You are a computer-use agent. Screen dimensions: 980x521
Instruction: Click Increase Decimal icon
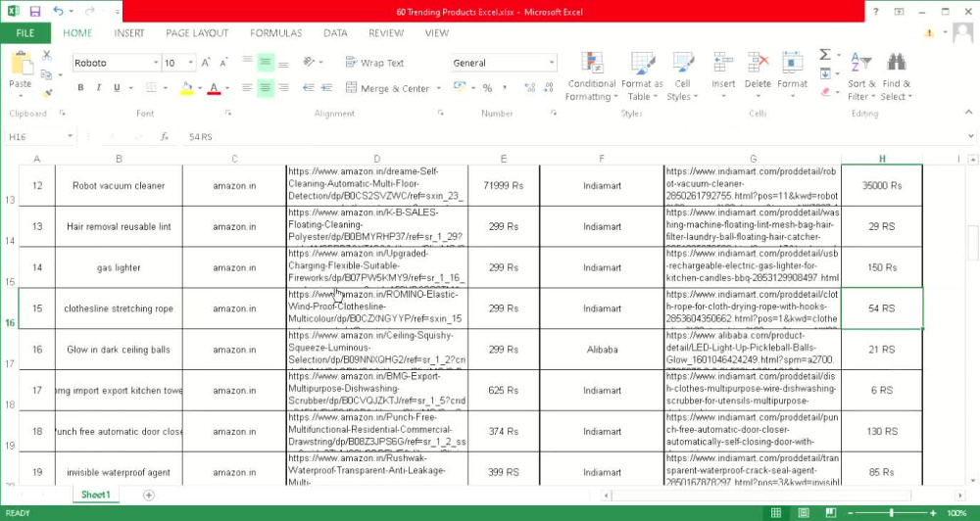click(530, 88)
